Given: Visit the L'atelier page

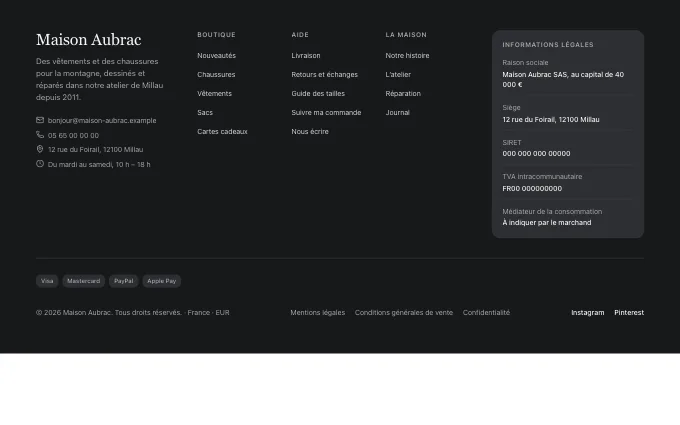Looking at the screenshot, I should (398, 75).
